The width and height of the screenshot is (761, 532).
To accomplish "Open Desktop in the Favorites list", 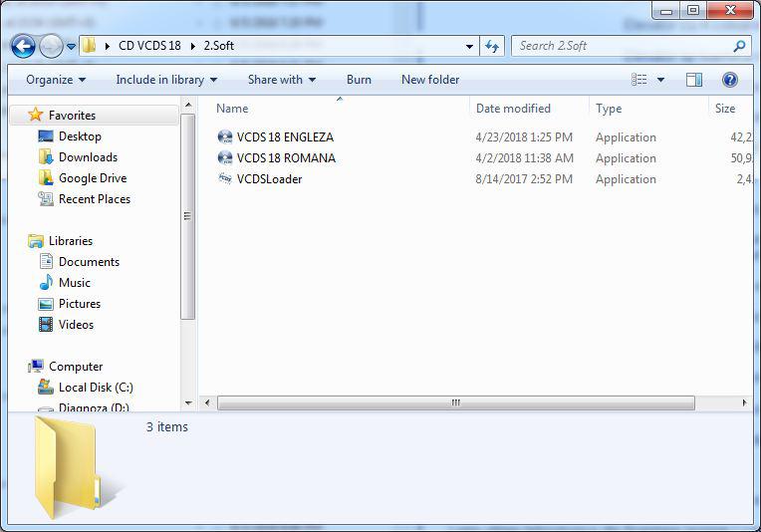I will [x=80, y=136].
